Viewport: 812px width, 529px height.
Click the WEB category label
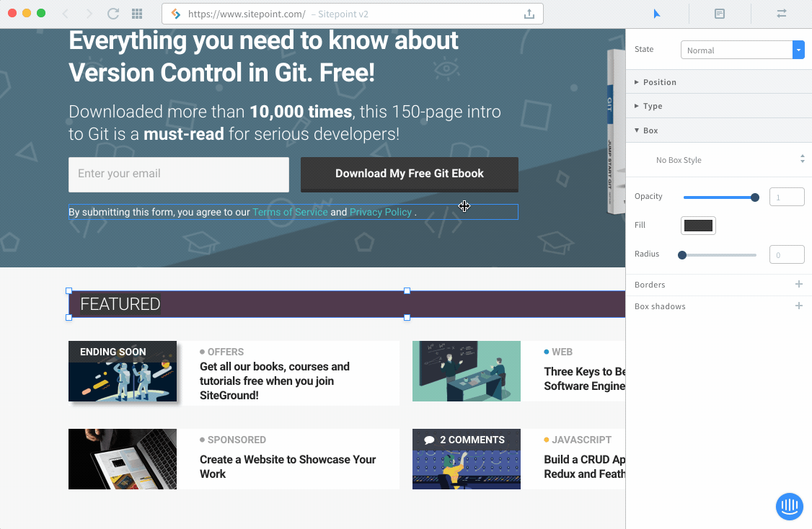click(562, 352)
